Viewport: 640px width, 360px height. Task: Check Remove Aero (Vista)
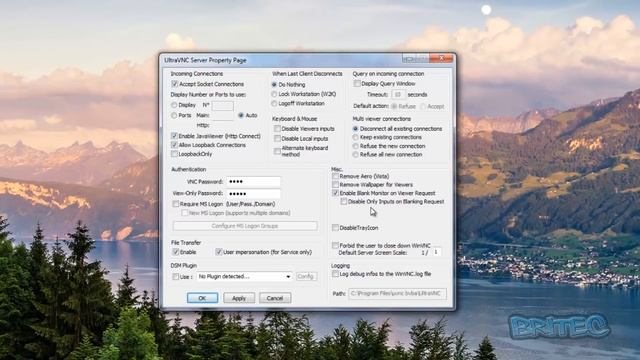point(336,176)
